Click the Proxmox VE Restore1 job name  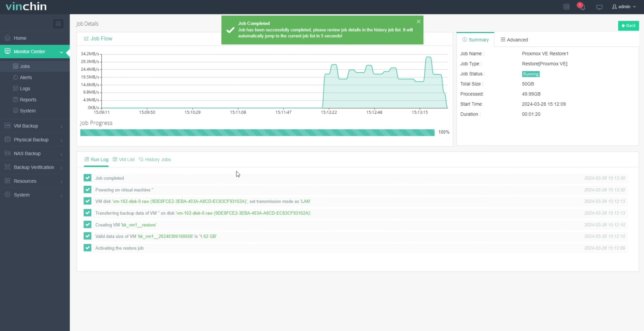pos(545,53)
